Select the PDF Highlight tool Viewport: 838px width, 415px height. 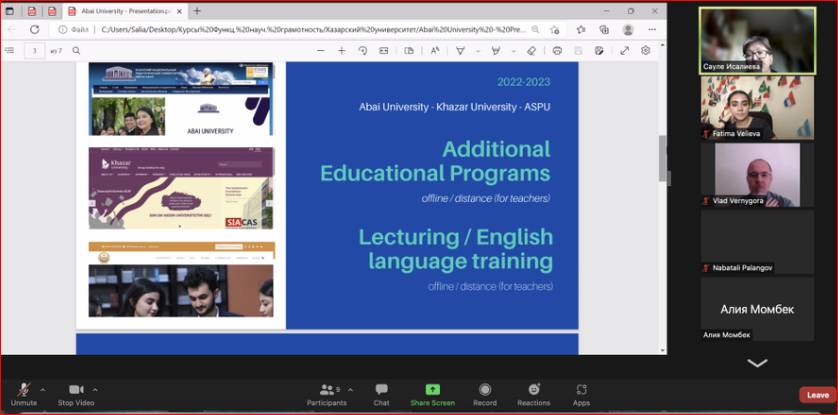tap(496, 51)
